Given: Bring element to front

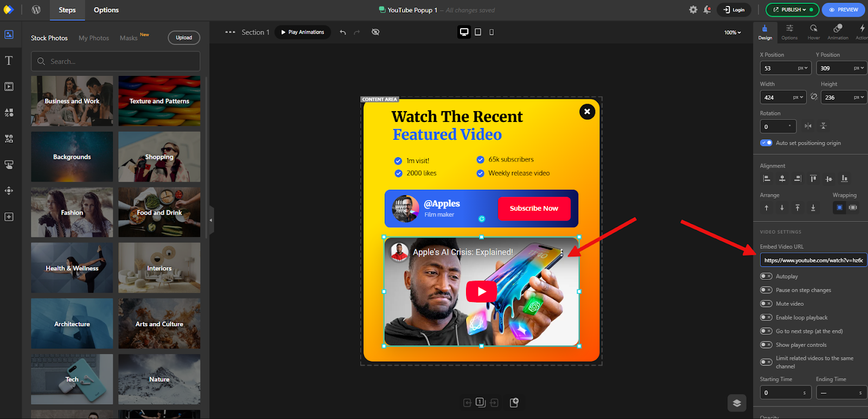Looking at the screenshot, I should (797, 208).
